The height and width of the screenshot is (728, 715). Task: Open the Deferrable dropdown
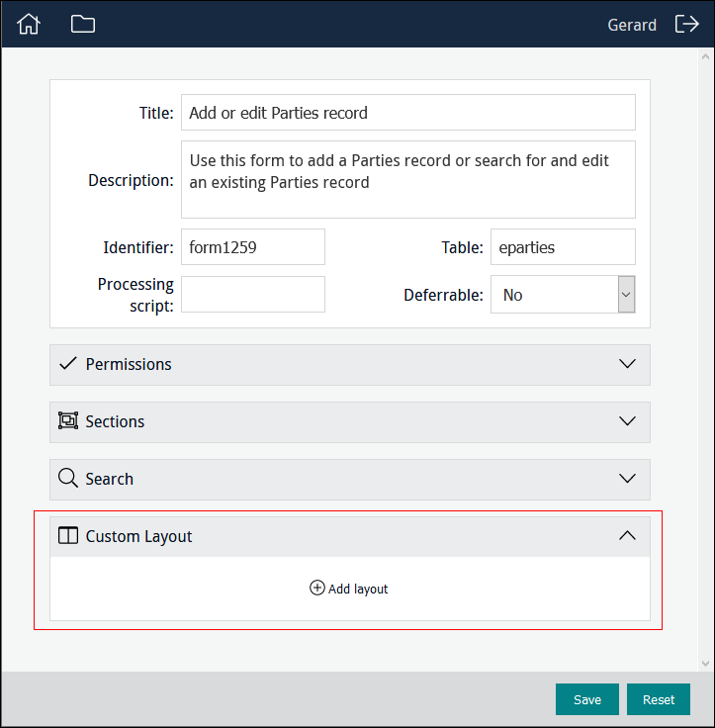coord(563,295)
